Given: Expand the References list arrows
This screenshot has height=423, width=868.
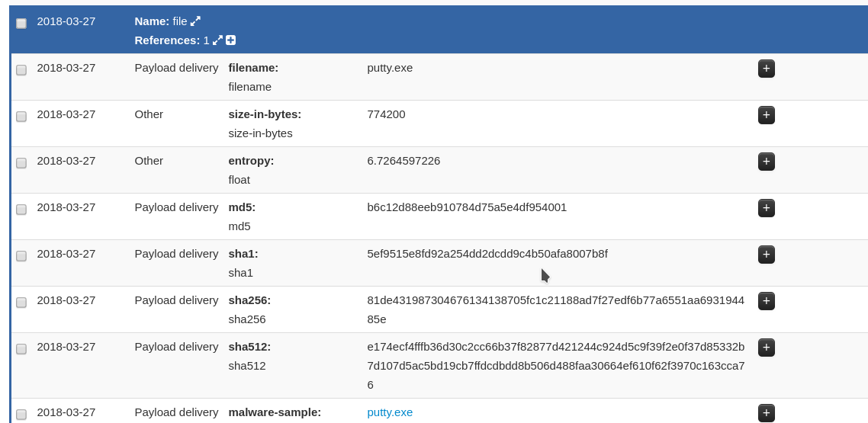Looking at the screenshot, I should [217, 40].
